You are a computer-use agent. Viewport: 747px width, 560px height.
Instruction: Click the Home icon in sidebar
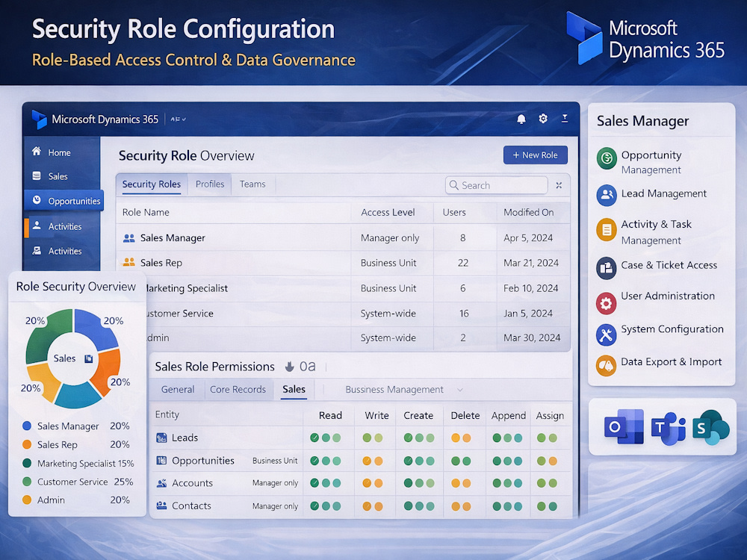(x=36, y=152)
